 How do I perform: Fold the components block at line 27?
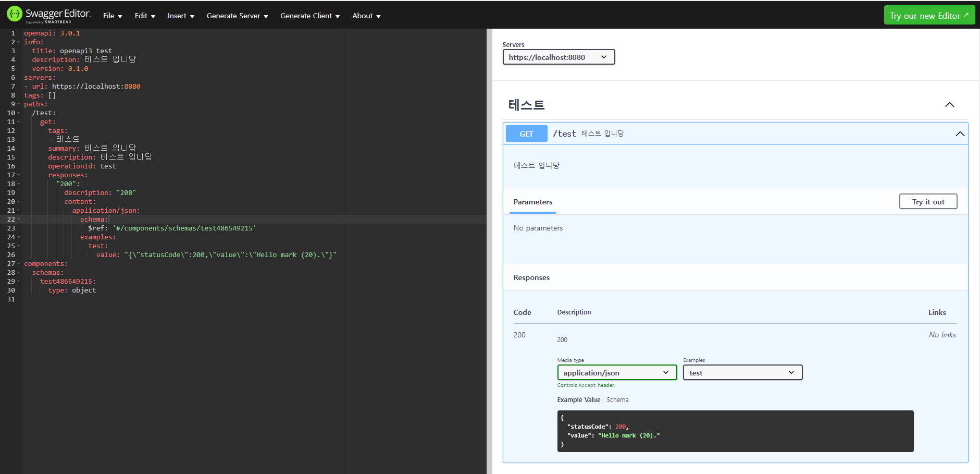pyautogui.click(x=19, y=264)
